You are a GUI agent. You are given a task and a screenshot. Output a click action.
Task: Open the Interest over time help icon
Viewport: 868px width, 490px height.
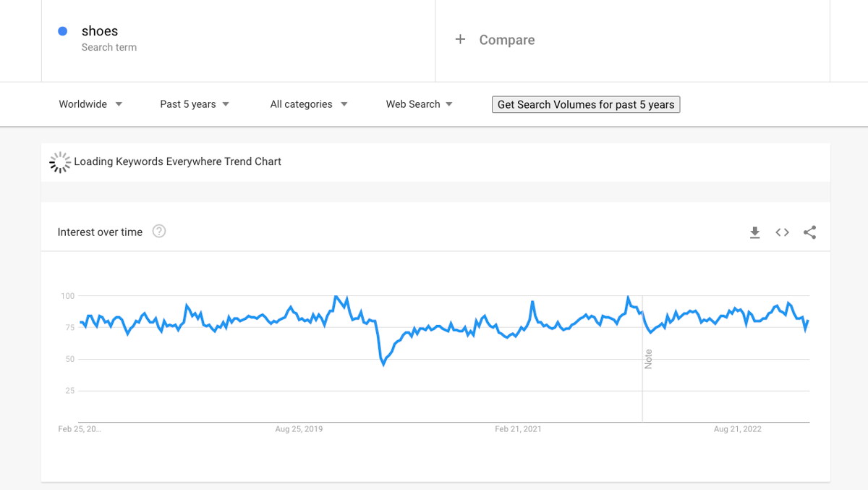point(159,232)
